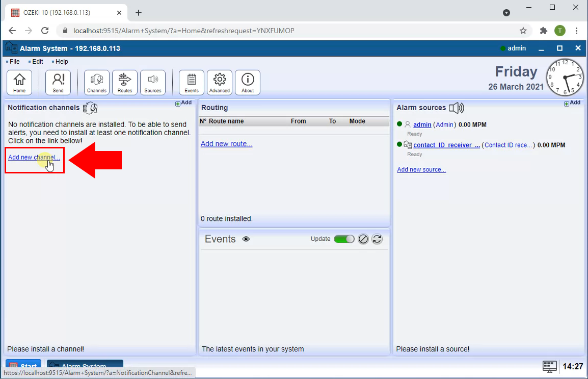Click the admin user indicator in title bar
Viewport: 588px width, 379px height.
tap(514, 48)
